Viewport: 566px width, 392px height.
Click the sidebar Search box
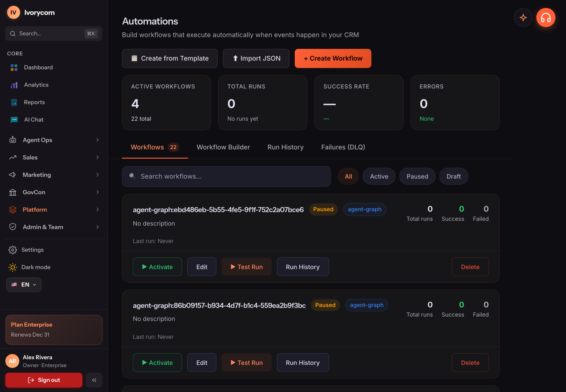pyautogui.click(x=54, y=34)
